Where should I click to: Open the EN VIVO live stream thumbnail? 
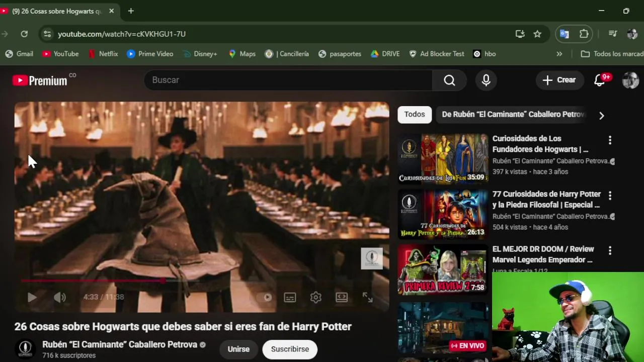(443, 327)
